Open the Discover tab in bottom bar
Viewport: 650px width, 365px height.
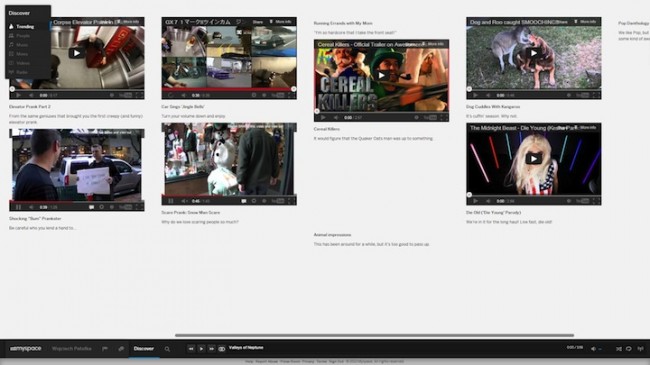point(144,349)
